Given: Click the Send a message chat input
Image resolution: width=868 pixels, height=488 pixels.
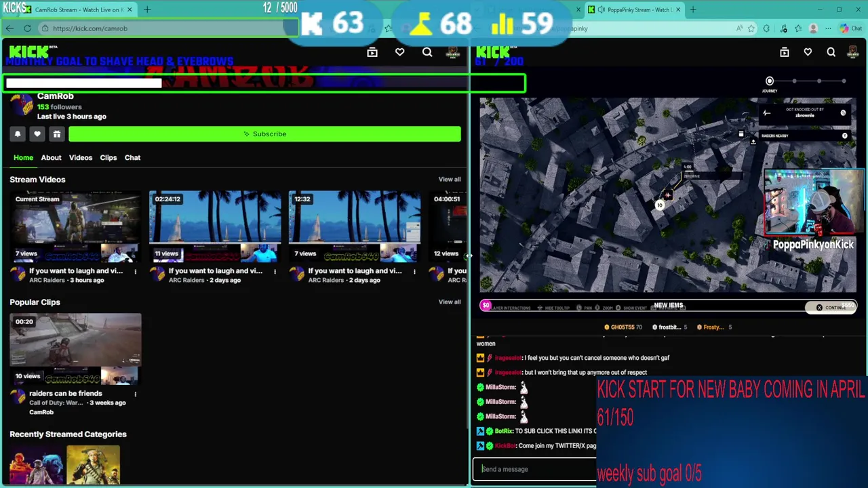Looking at the screenshot, I should tap(534, 469).
